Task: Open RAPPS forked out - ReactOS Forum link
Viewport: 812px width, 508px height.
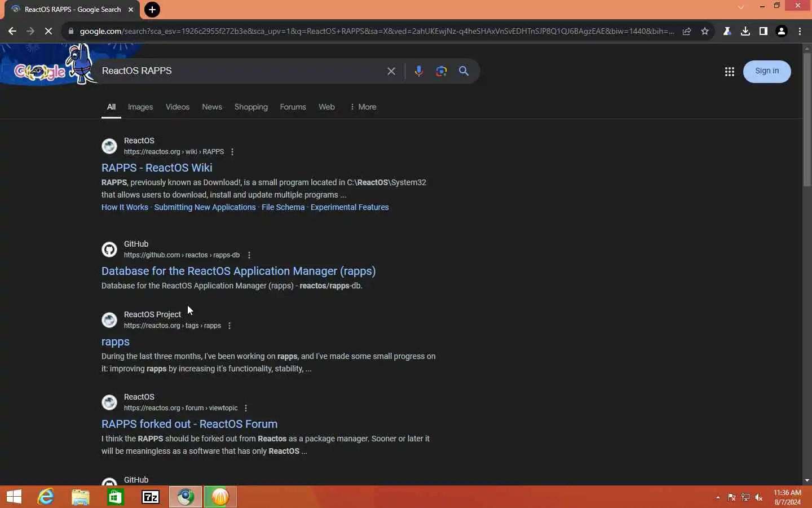Action: [x=189, y=424]
